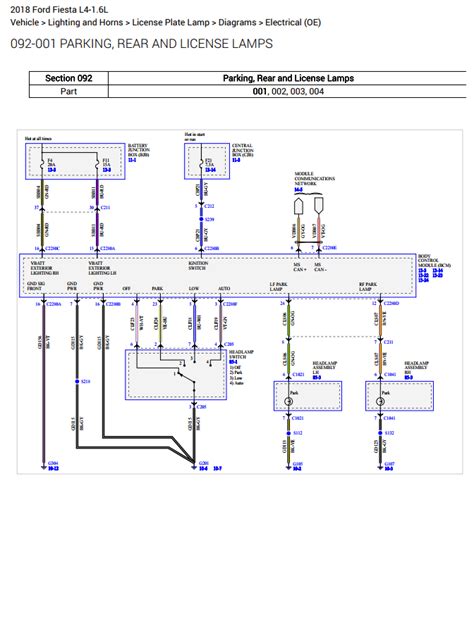Click the Diagrams breadcrumb link

coord(237,22)
